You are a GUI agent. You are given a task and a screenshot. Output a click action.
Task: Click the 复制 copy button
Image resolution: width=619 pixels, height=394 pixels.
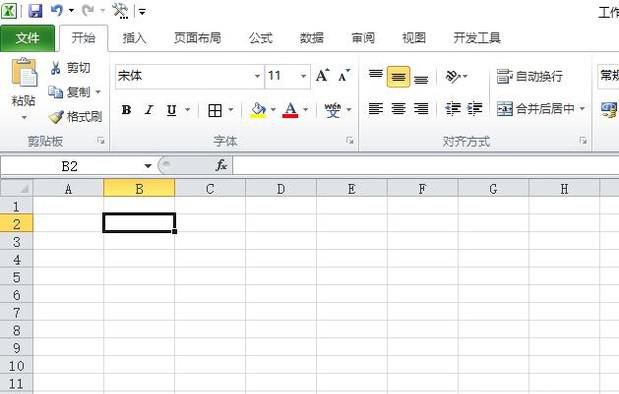click(69, 92)
